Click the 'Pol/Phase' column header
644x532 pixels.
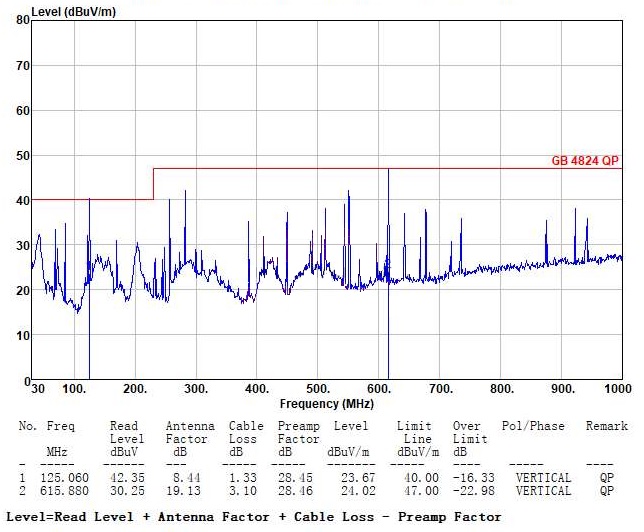[x=533, y=426]
